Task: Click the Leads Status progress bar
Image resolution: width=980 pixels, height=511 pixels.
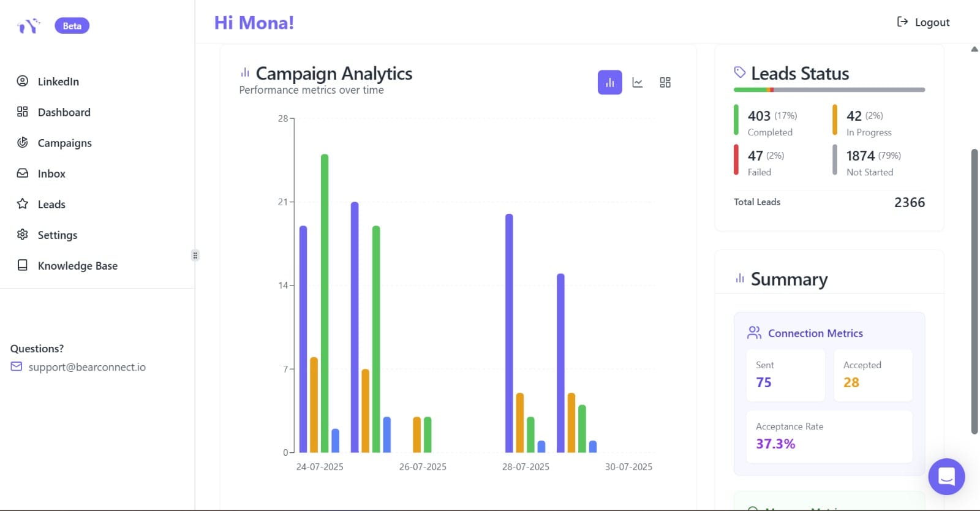Action: click(x=829, y=90)
